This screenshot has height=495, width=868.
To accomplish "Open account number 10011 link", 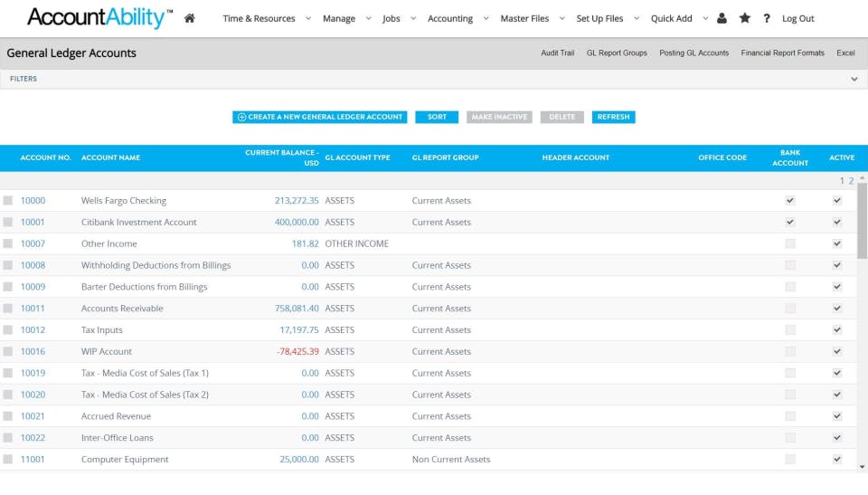I will [x=33, y=309].
